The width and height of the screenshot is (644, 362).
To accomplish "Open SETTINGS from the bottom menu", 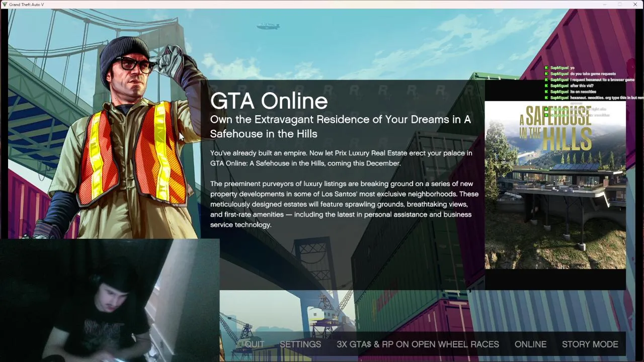I will coord(300,344).
